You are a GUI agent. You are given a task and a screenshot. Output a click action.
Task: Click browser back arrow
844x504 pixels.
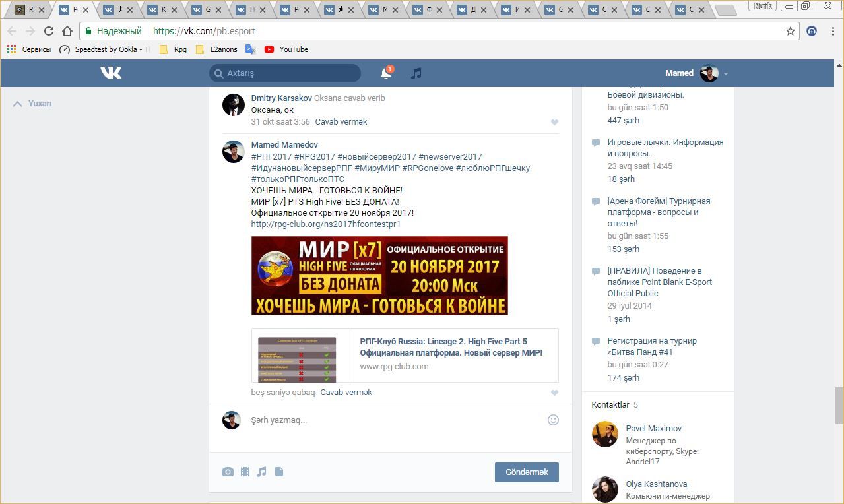click(12, 31)
